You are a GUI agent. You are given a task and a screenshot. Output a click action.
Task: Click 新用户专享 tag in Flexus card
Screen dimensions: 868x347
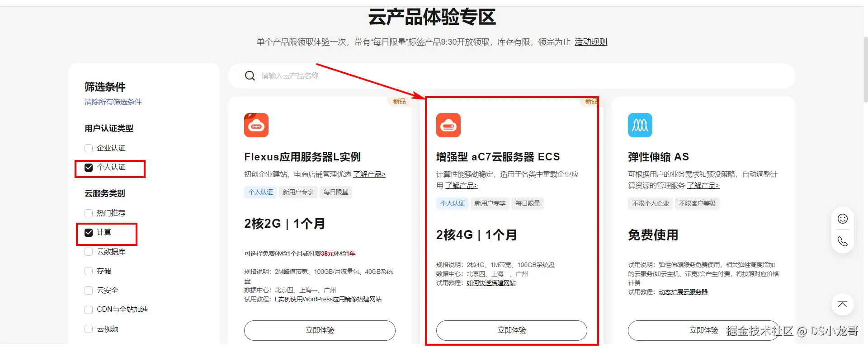(x=298, y=192)
